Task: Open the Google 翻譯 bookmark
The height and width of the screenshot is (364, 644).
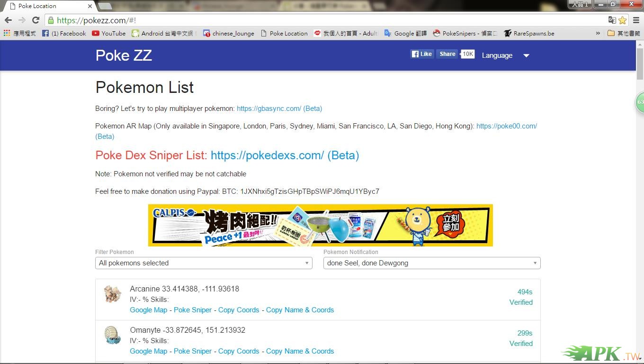Action: [406, 33]
